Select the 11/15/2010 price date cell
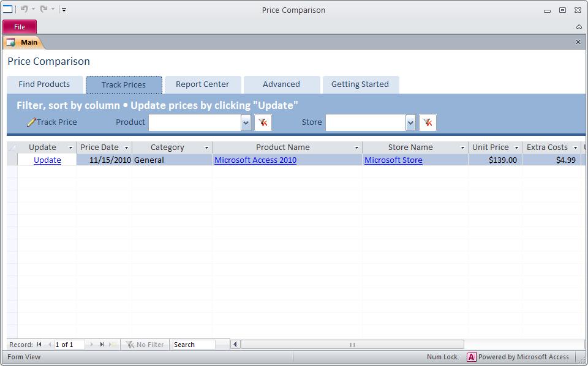Screen dimensions: 588x366 tap(104, 160)
